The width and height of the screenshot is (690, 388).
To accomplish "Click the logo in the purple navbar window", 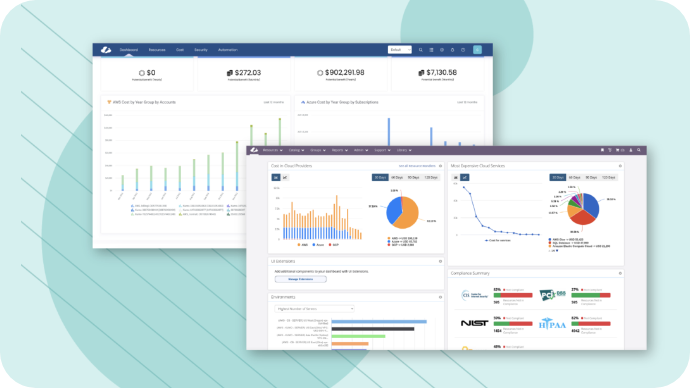I will (x=254, y=150).
